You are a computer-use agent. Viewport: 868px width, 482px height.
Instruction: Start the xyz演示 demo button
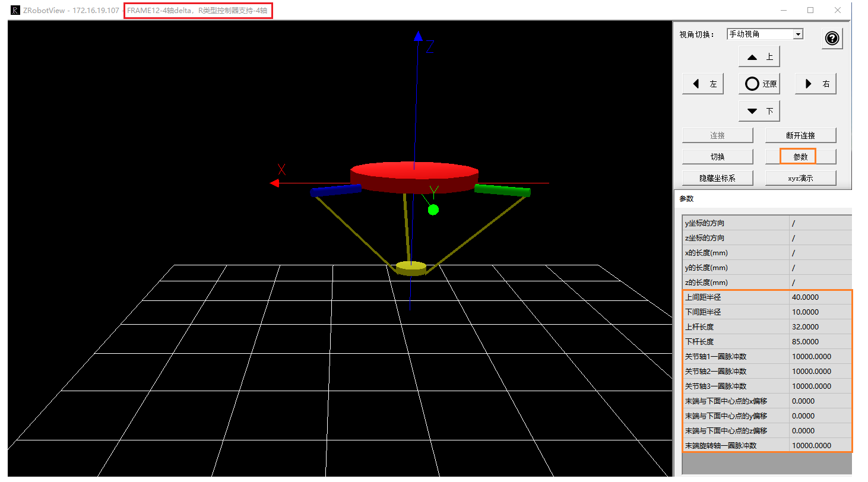click(x=800, y=178)
